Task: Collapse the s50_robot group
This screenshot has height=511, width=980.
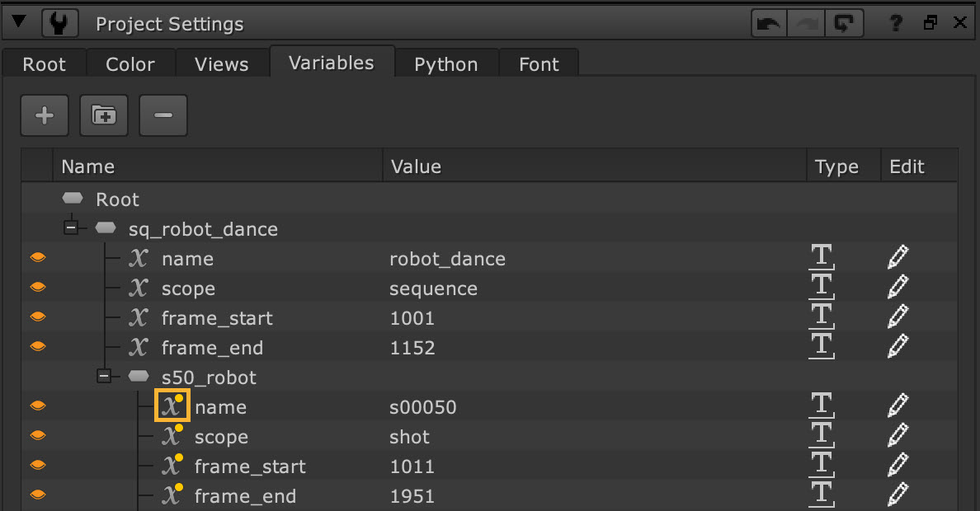Action: 104,377
